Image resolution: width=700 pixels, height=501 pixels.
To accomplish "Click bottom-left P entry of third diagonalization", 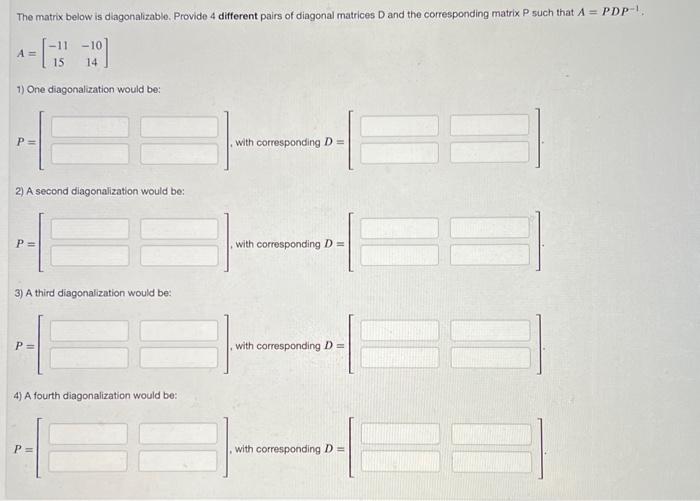I will pyautogui.click(x=89, y=358).
